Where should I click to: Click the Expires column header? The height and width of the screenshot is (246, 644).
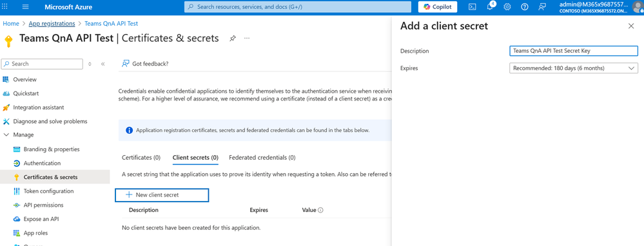click(259, 210)
